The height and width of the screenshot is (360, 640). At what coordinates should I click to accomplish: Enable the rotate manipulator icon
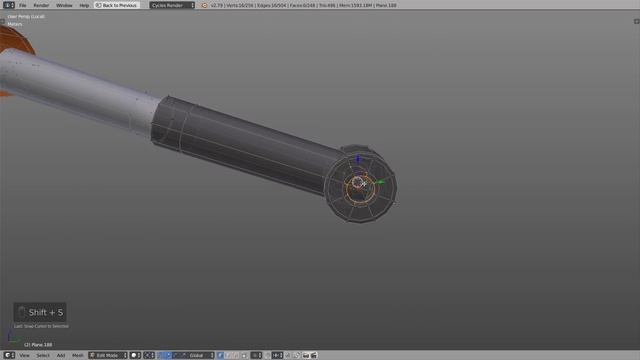(x=176, y=356)
